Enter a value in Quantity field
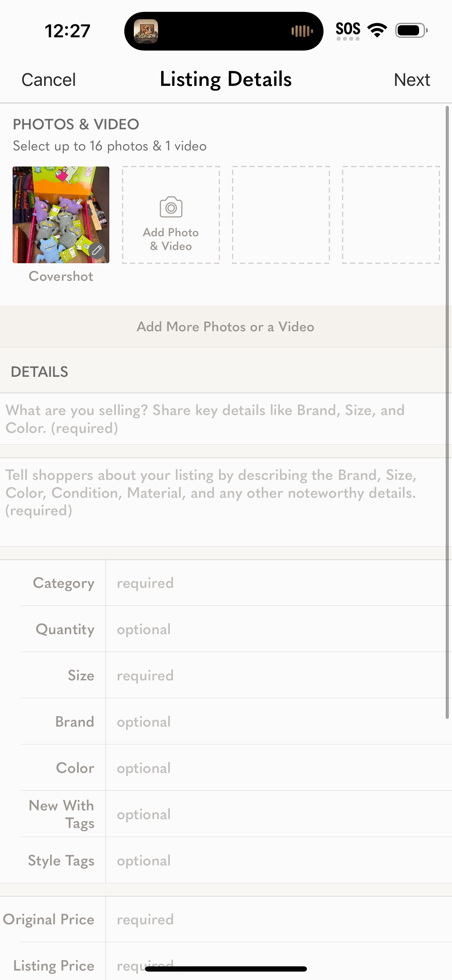The image size is (452, 980). [278, 629]
